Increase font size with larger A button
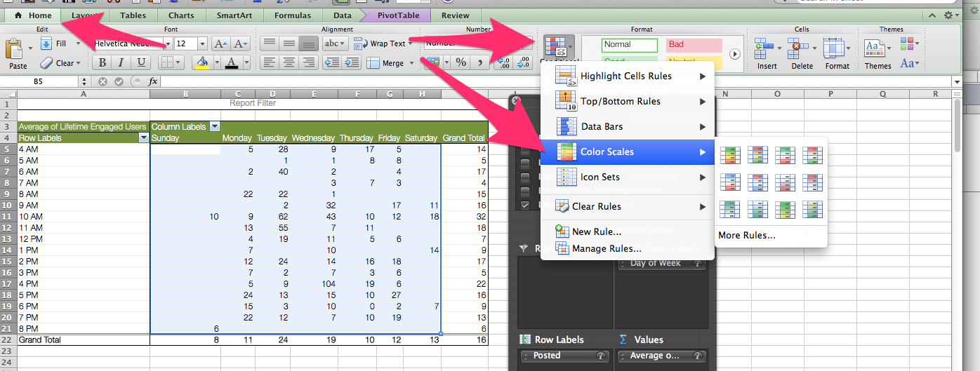The width and height of the screenshot is (980, 371). 221,43
